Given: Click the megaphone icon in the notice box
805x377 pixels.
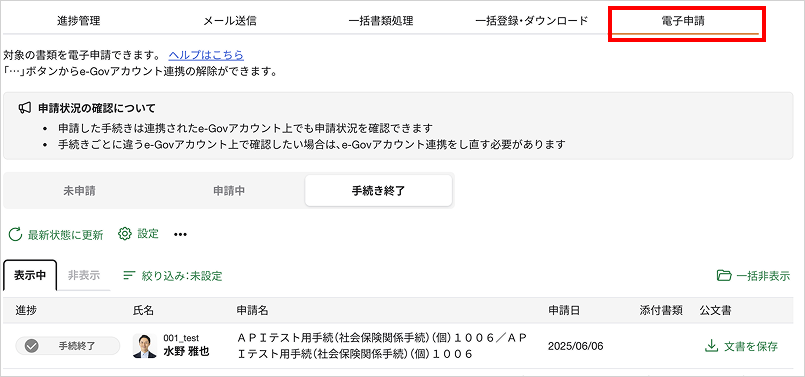Looking at the screenshot, I should pos(25,108).
